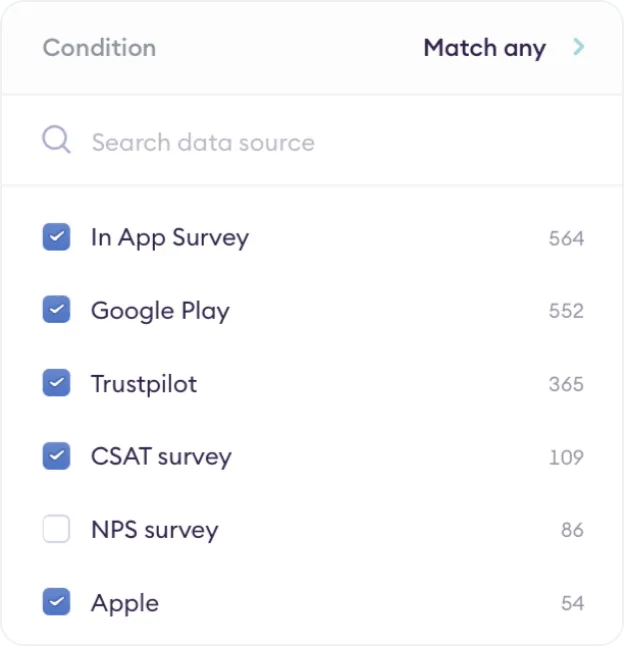Click the 86 count beside NPS survey
This screenshot has height=646, width=624.
pyautogui.click(x=572, y=530)
